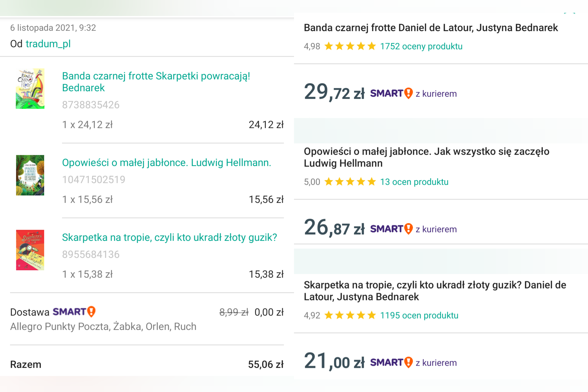The height and width of the screenshot is (392, 588).
Task: Click star rating for Banda czarnej frotte
Action: (x=350, y=46)
